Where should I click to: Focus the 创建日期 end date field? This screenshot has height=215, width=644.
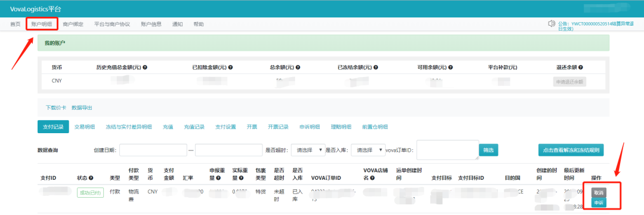[229, 150]
